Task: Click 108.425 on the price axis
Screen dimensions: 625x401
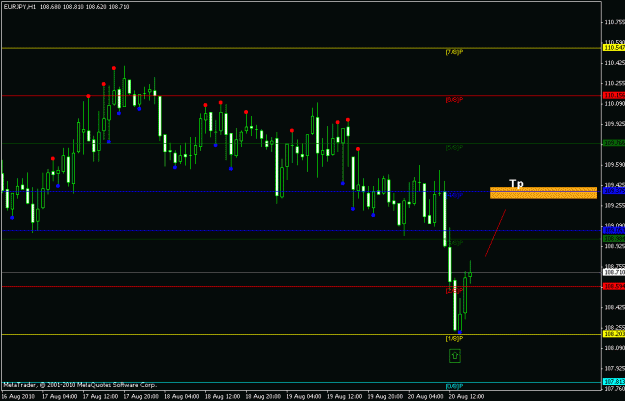Action: pos(615,307)
